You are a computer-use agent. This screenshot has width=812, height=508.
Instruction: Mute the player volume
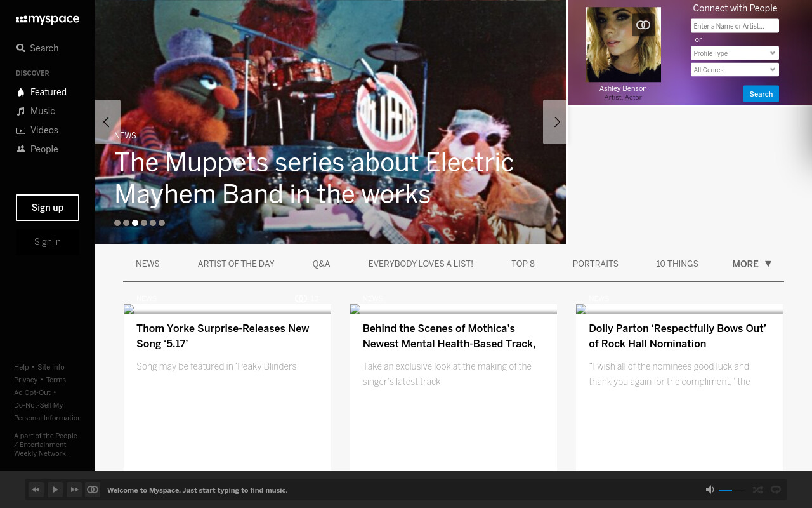point(710,490)
